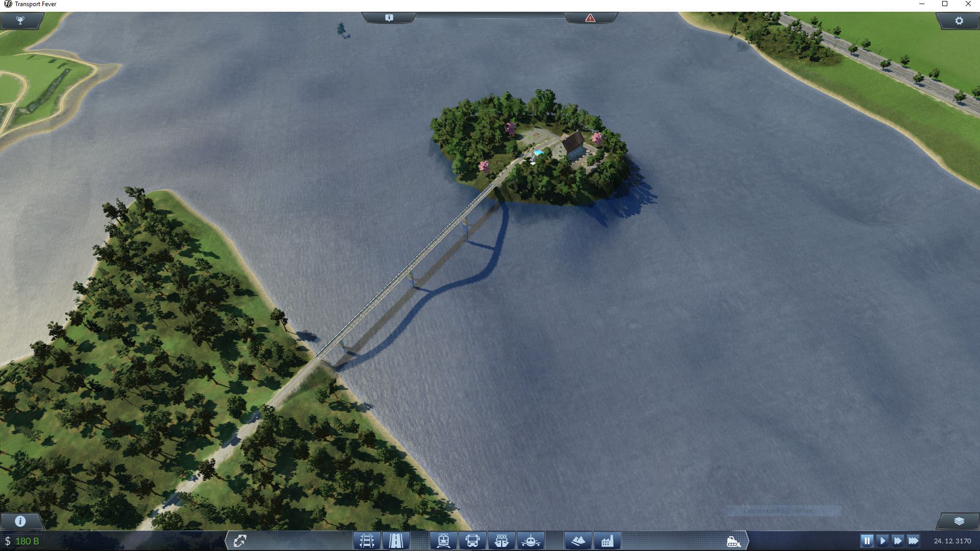Screen dimensions: 980x551
Task: Open the map layers panel
Action: (x=959, y=521)
